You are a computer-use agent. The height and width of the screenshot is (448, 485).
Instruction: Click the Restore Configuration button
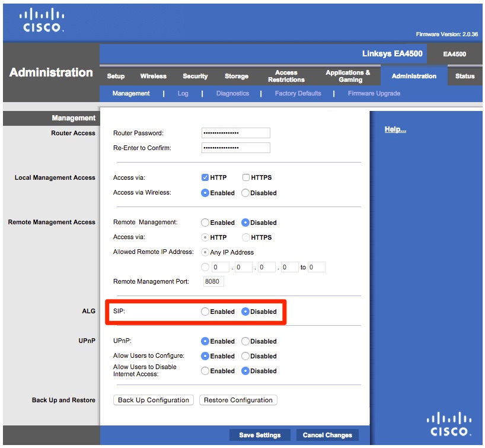click(x=238, y=400)
